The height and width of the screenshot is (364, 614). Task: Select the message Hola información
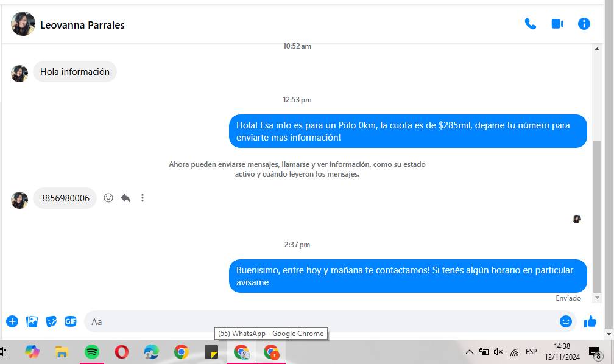[x=75, y=72]
